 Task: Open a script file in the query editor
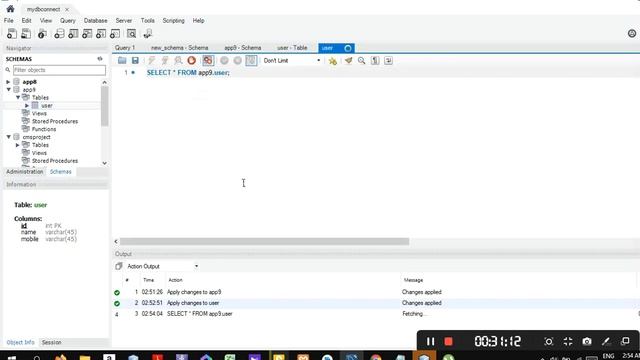(x=122, y=60)
